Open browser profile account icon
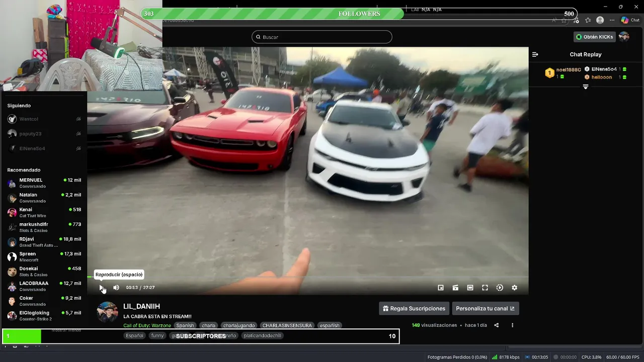 click(600, 20)
